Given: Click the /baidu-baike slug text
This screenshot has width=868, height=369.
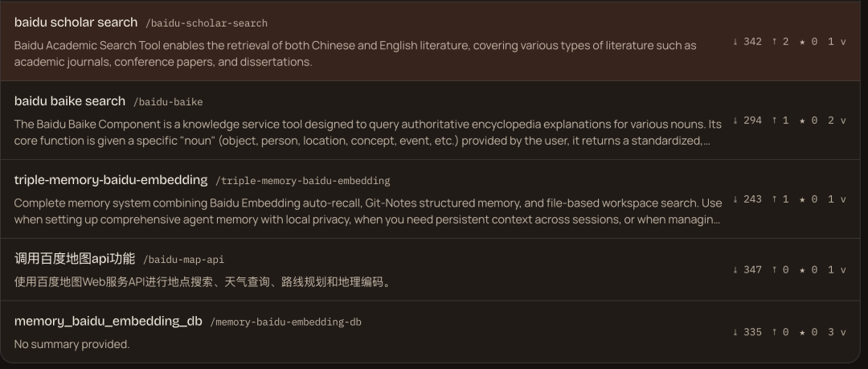Looking at the screenshot, I should coord(168,102).
